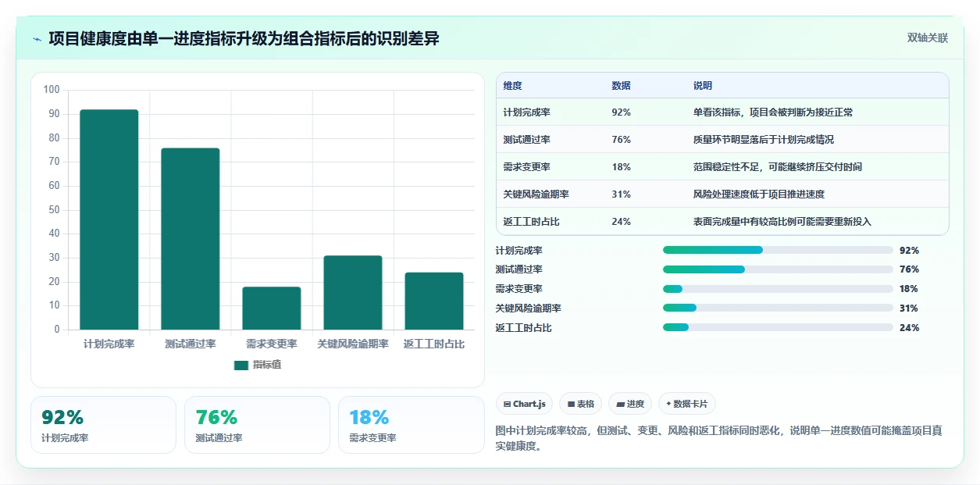Click the 31% progress bar for 关键风险逾期率
The image size is (980, 485).
click(778, 308)
